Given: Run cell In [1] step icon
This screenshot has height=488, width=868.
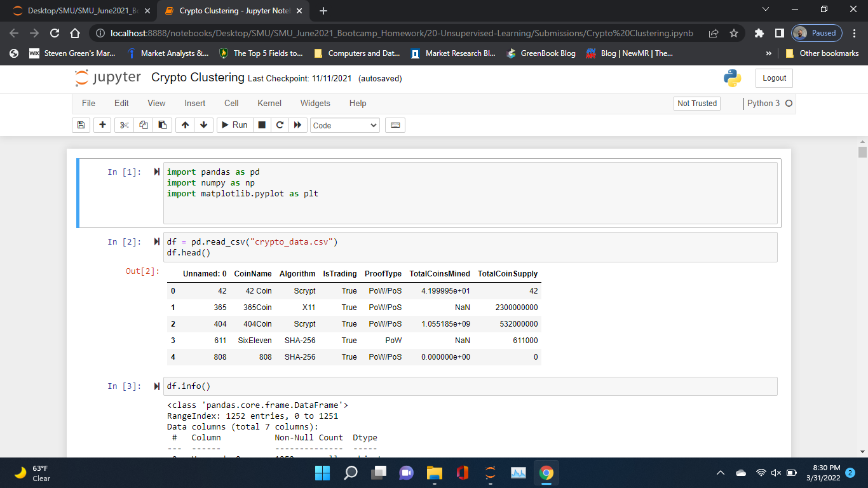Looking at the screenshot, I should point(157,172).
